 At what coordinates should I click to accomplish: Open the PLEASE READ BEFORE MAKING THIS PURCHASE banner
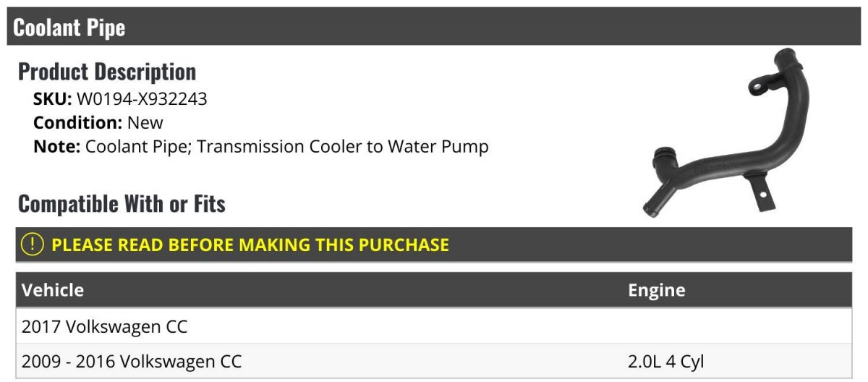click(434, 245)
